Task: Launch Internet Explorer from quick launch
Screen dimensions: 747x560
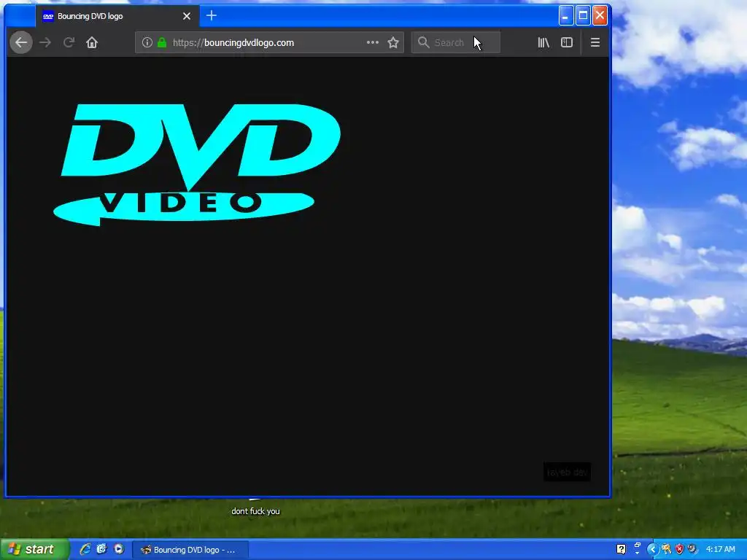Action: pos(85,549)
